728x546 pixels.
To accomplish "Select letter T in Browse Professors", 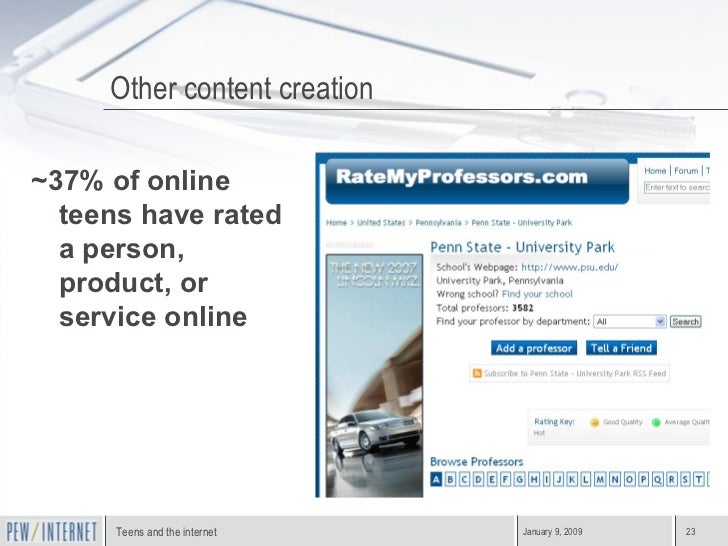I will point(698,479).
